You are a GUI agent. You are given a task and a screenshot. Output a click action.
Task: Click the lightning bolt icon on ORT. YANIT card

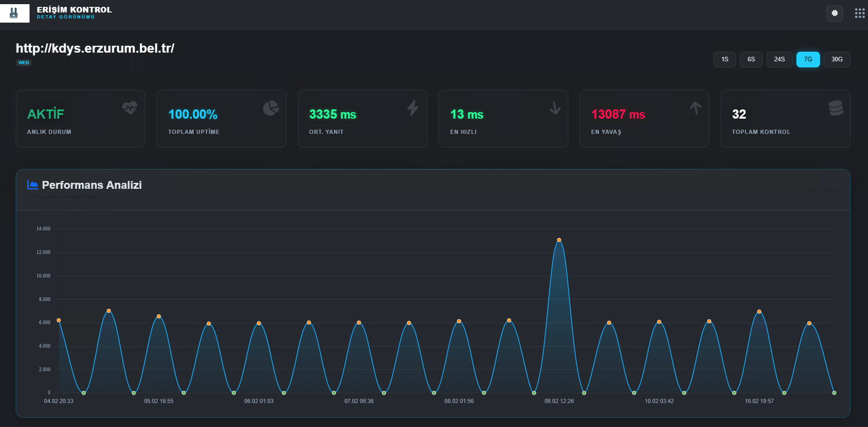tap(413, 108)
